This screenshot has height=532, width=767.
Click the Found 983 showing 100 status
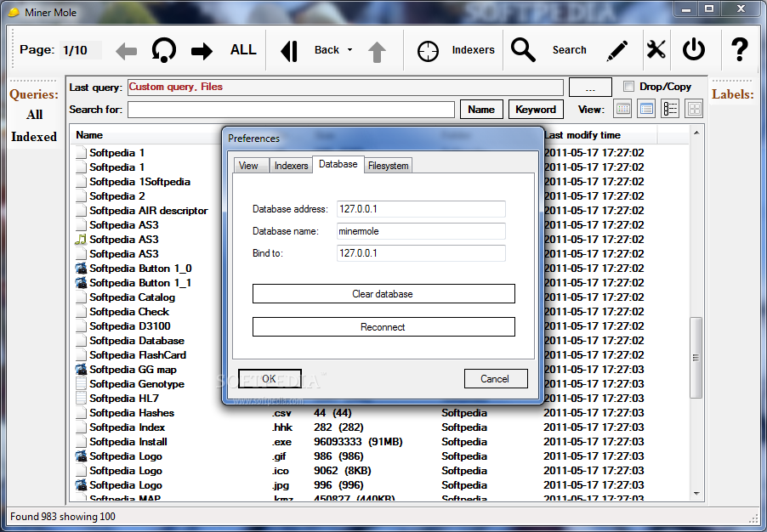63,517
